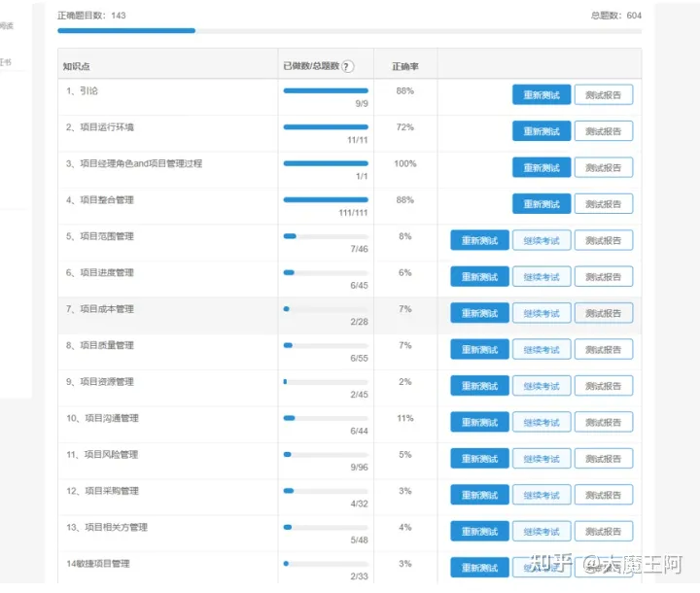
Task: Restart test for 项目质量管理
Action: pyautogui.click(x=479, y=350)
